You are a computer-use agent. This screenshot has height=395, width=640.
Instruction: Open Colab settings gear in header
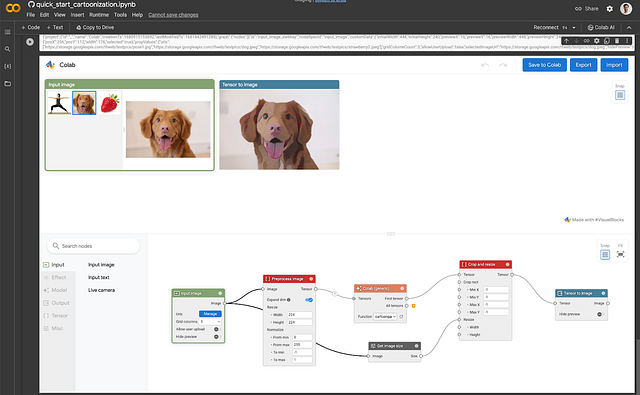point(609,9)
